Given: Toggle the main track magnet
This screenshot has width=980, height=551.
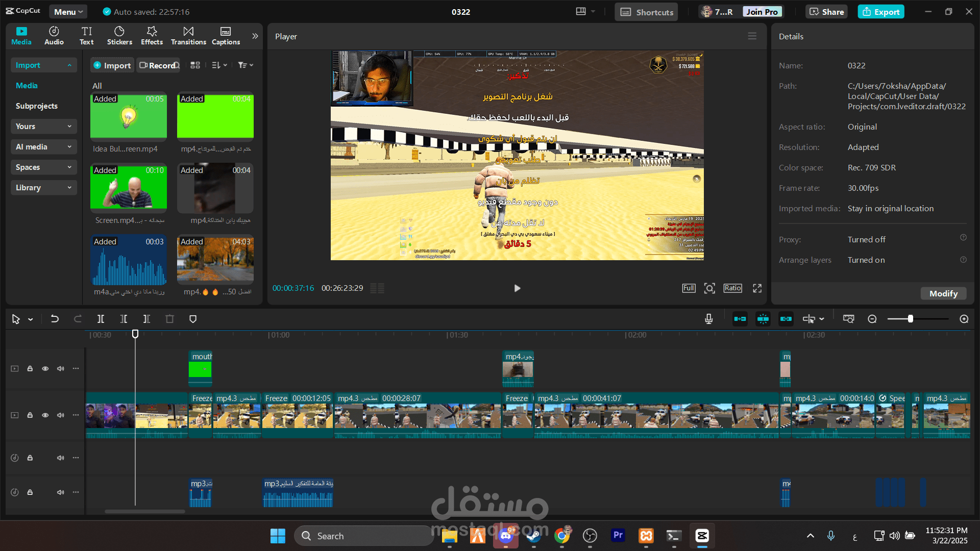Looking at the screenshot, I should 740,319.
